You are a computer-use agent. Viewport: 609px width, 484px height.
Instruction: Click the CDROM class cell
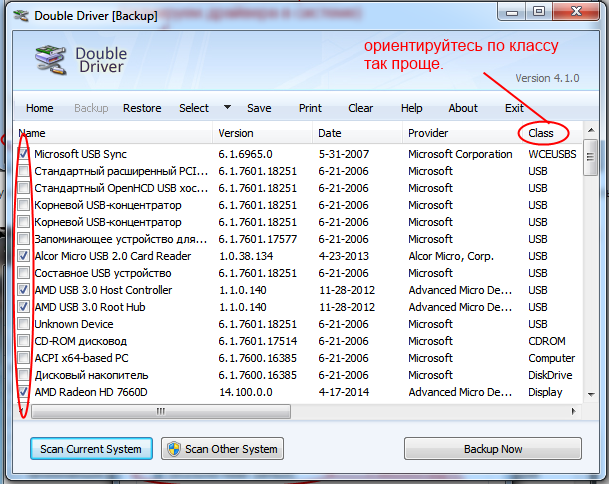click(x=547, y=341)
